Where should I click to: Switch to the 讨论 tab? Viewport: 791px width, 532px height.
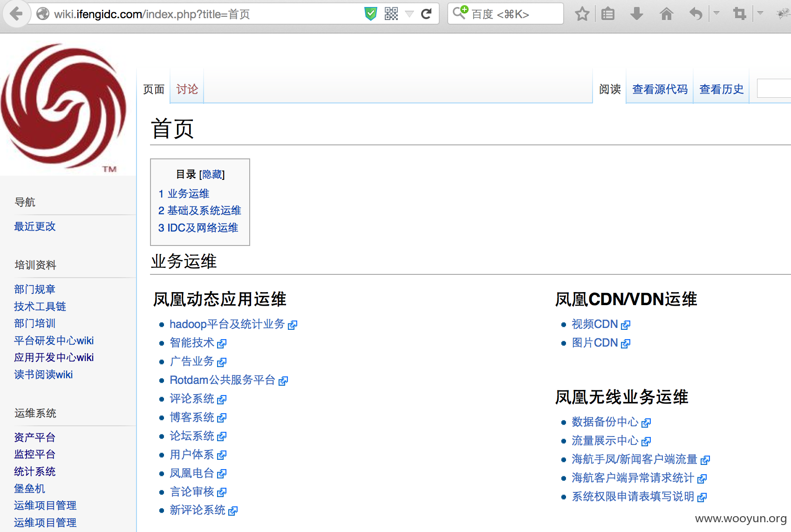(187, 89)
